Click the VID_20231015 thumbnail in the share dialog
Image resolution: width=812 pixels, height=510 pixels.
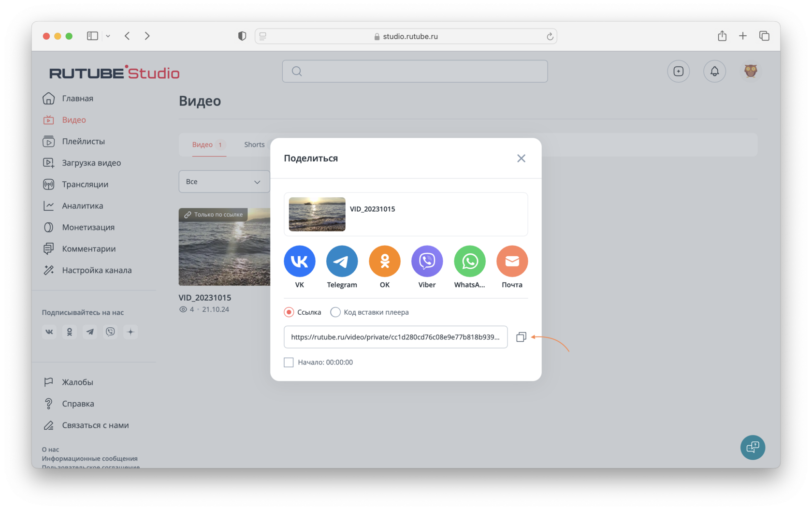pos(317,214)
